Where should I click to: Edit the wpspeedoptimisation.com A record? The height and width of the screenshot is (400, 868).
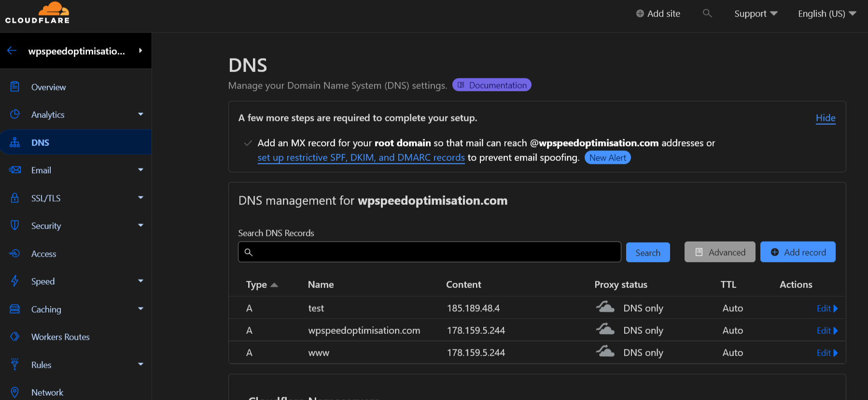click(x=827, y=330)
